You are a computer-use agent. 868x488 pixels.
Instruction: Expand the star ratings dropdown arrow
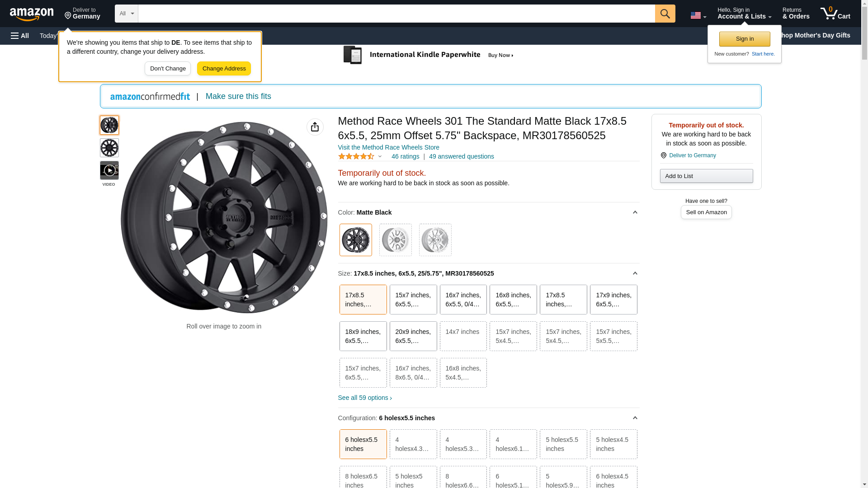380,156
